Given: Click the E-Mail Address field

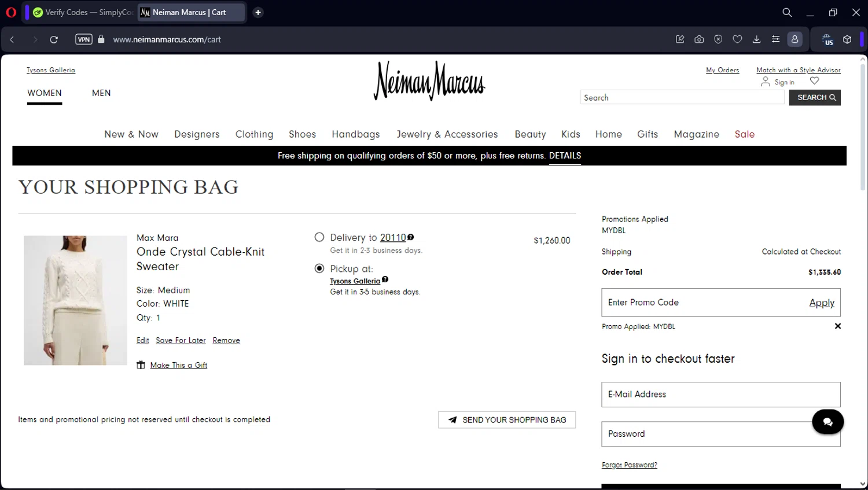Looking at the screenshot, I should click(721, 395).
